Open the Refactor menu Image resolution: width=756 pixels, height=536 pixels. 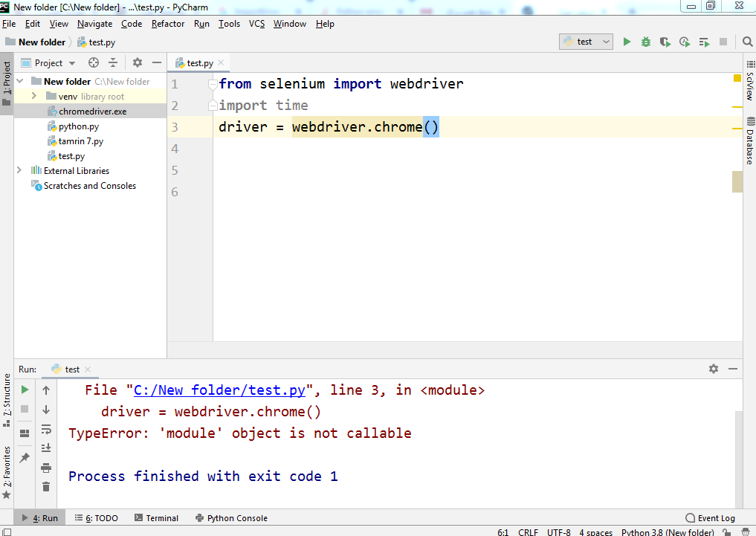click(168, 24)
